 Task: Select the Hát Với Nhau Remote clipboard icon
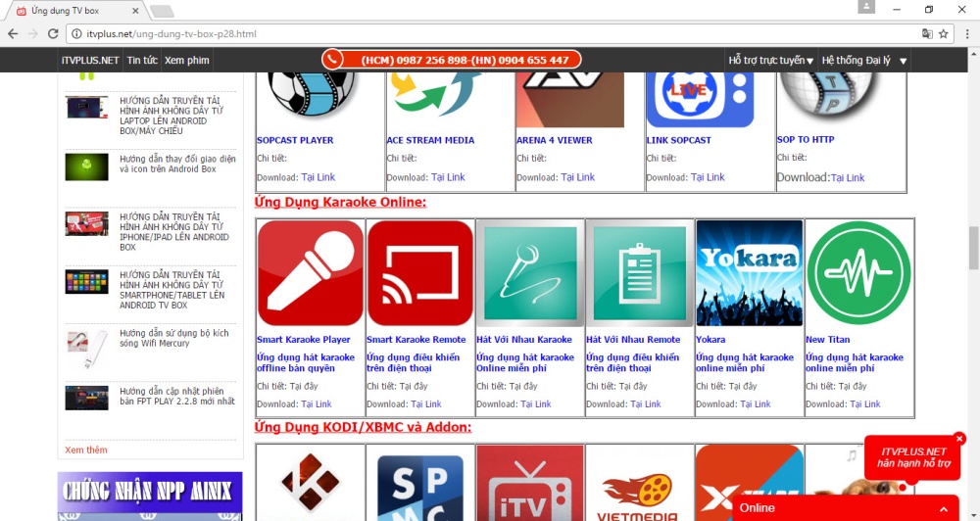pyautogui.click(x=640, y=273)
